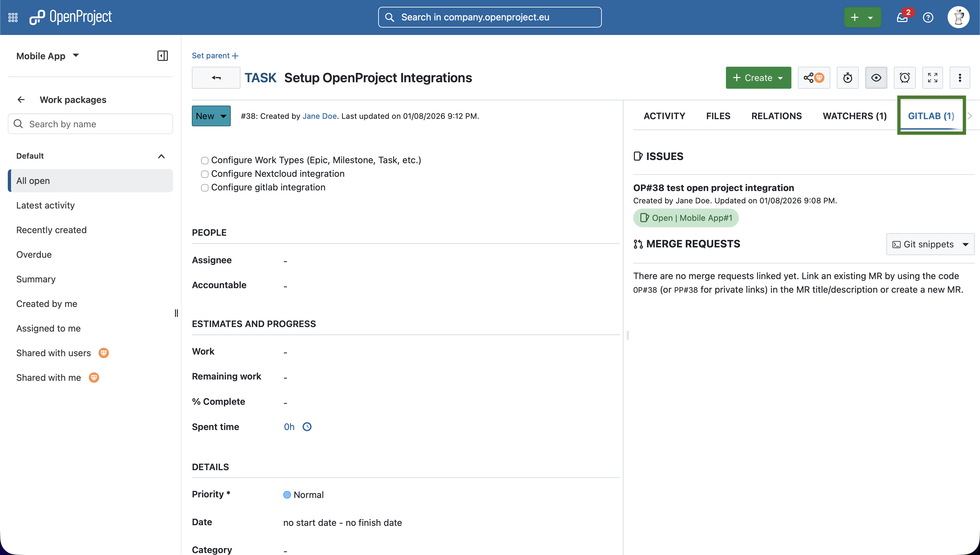Open the green Create dropdown button
Viewport: 980px width, 555px height.
758,78
